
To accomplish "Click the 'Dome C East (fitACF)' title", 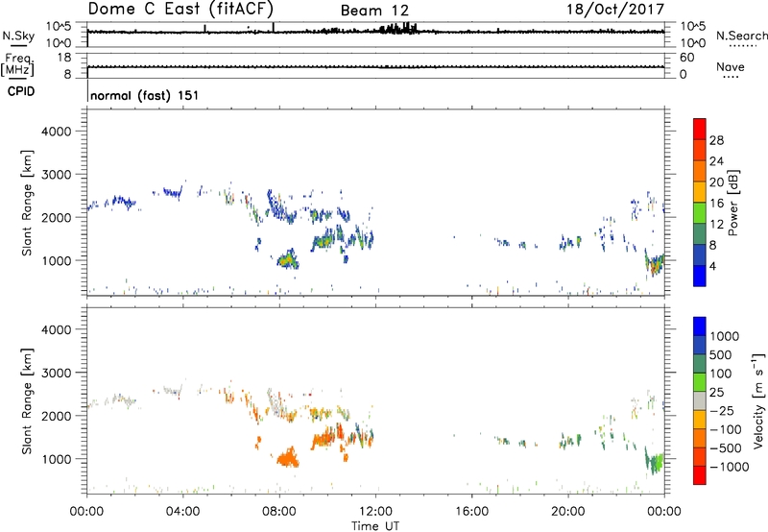I will pyautogui.click(x=180, y=9).
